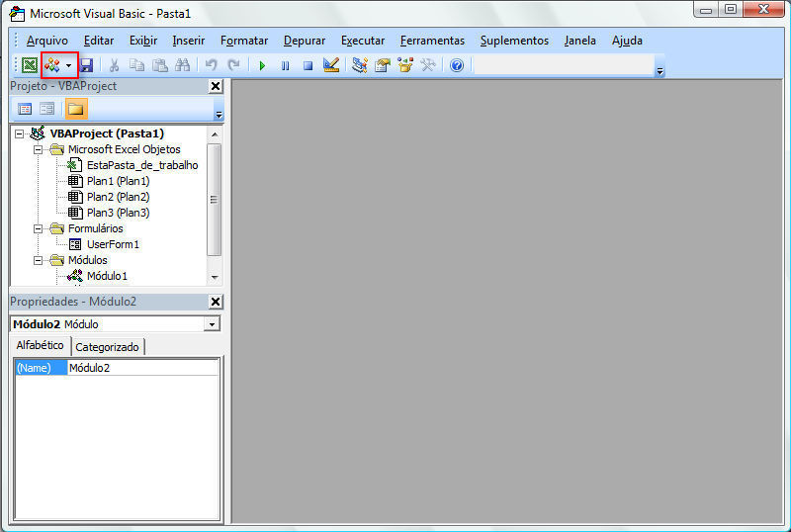Select Plan1 (Plan1) sheet object
Screen dimensions: 791x532
pos(118,181)
